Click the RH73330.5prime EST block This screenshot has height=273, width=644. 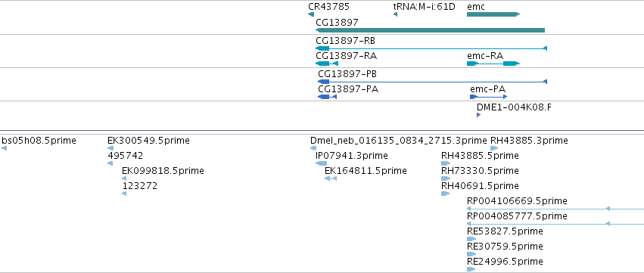click(x=446, y=178)
